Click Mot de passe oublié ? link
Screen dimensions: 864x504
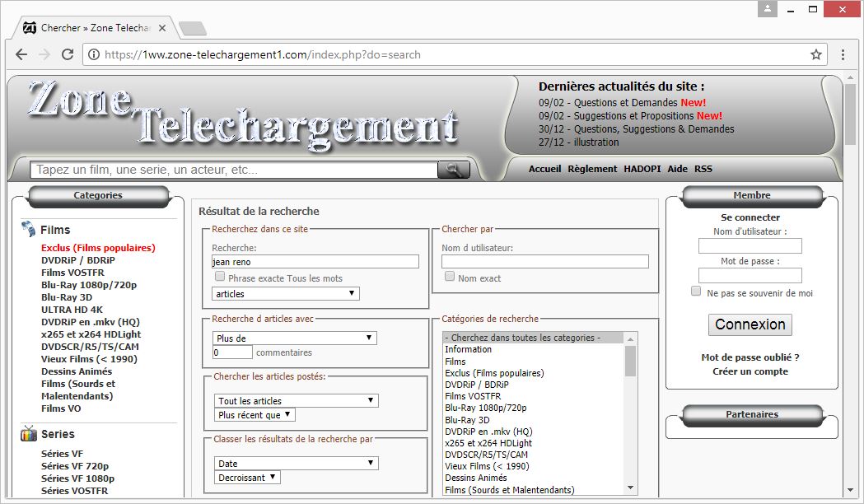(750, 357)
